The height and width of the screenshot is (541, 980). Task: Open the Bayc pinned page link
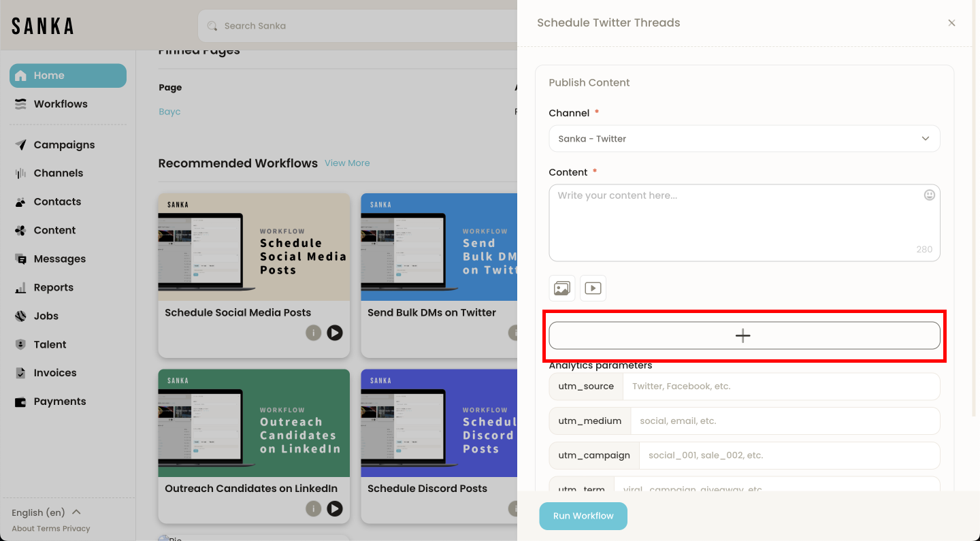[169, 112]
